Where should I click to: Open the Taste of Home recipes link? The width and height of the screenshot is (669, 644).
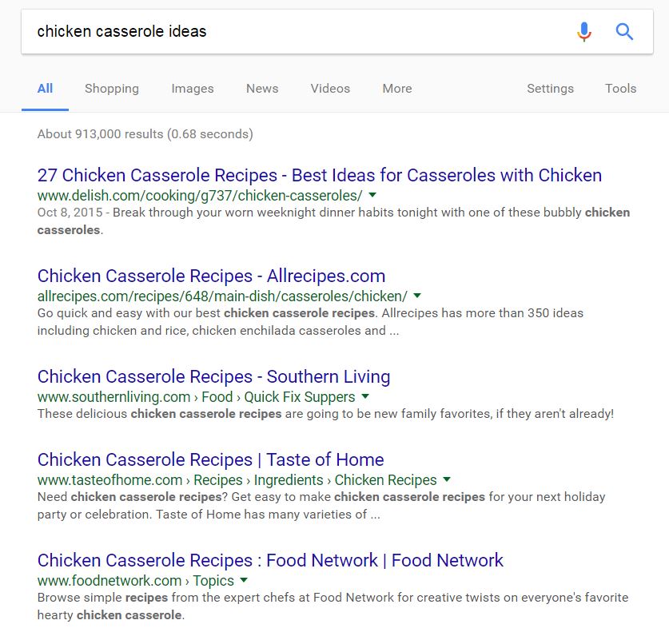pyautogui.click(x=210, y=459)
